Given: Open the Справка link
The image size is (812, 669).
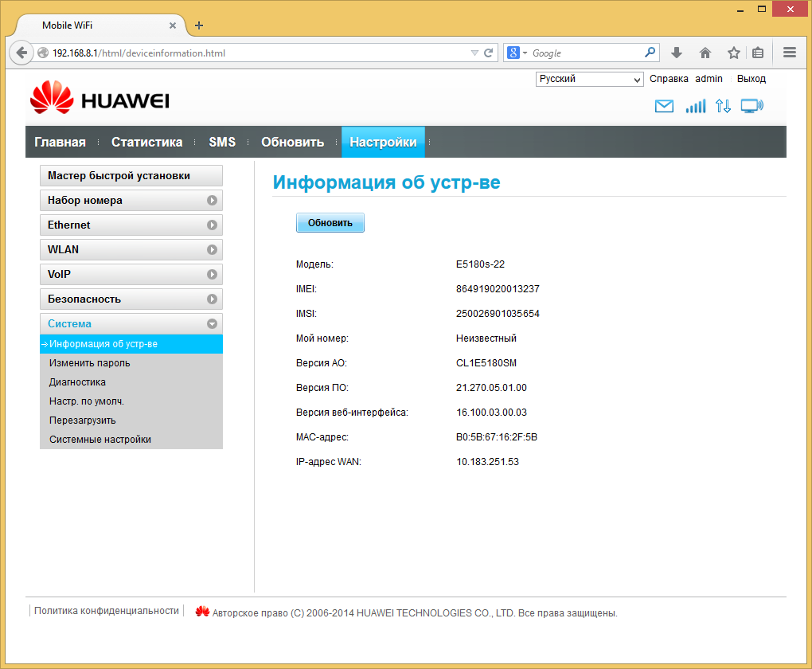Looking at the screenshot, I should (x=669, y=79).
